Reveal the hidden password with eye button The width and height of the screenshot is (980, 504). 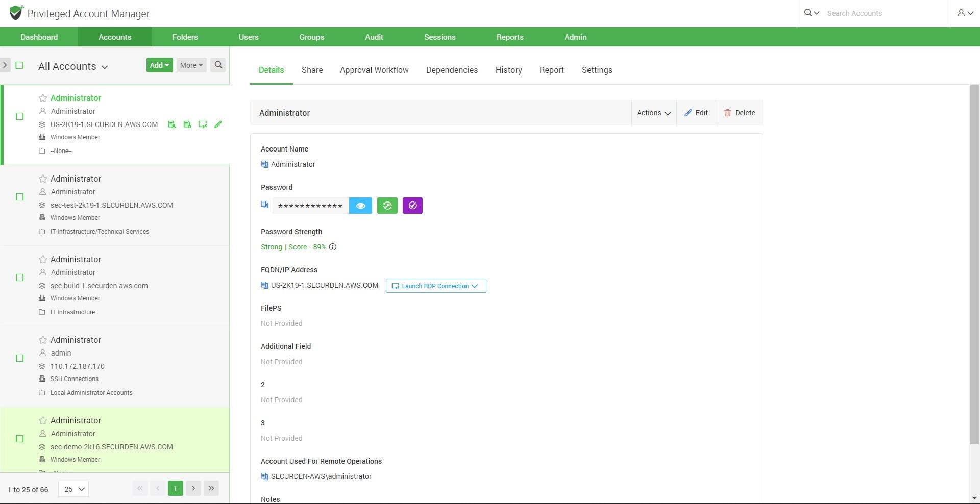point(360,206)
